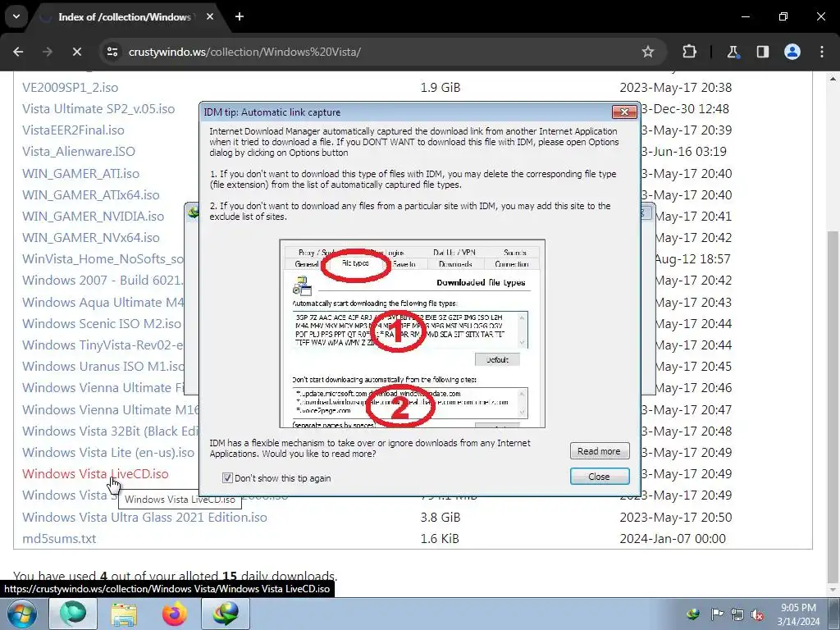Open Windows Vista 32Bit (Black Edition) link
Image resolution: width=840 pixels, height=630 pixels.
111,431
